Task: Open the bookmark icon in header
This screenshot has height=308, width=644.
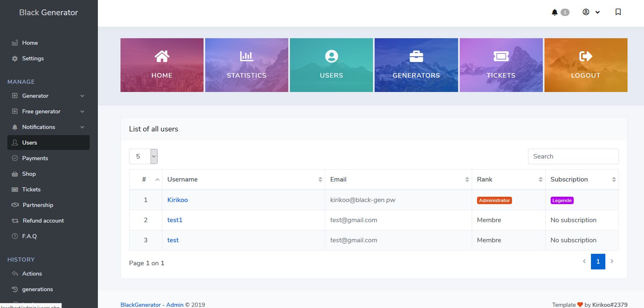Action: (618, 12)
